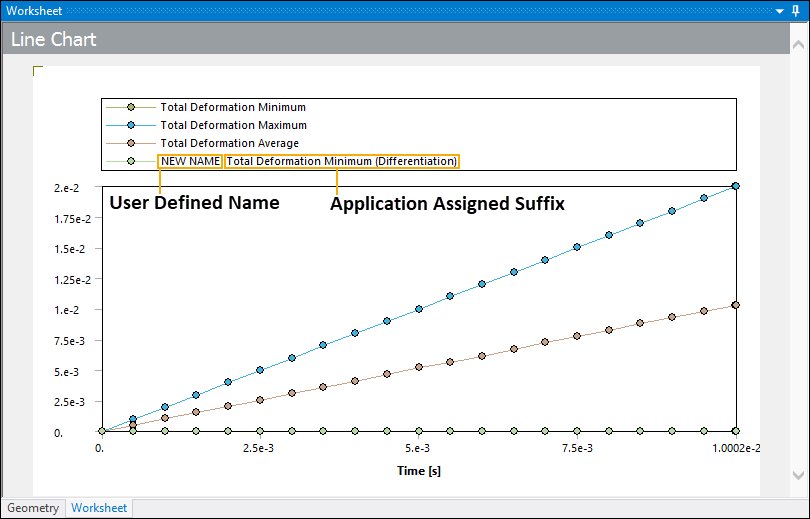Click scroll up arrow of the worksheet
Screen dimensions: 810x519
tap(798, 45)
